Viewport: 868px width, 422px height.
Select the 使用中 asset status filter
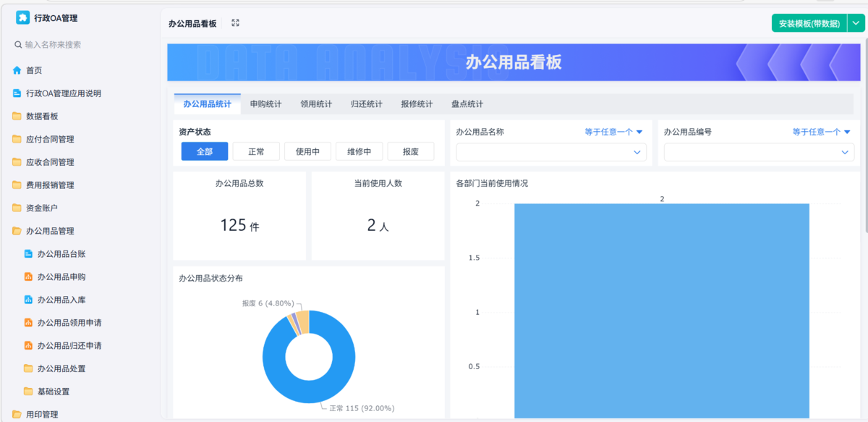[x=307, y=151]
